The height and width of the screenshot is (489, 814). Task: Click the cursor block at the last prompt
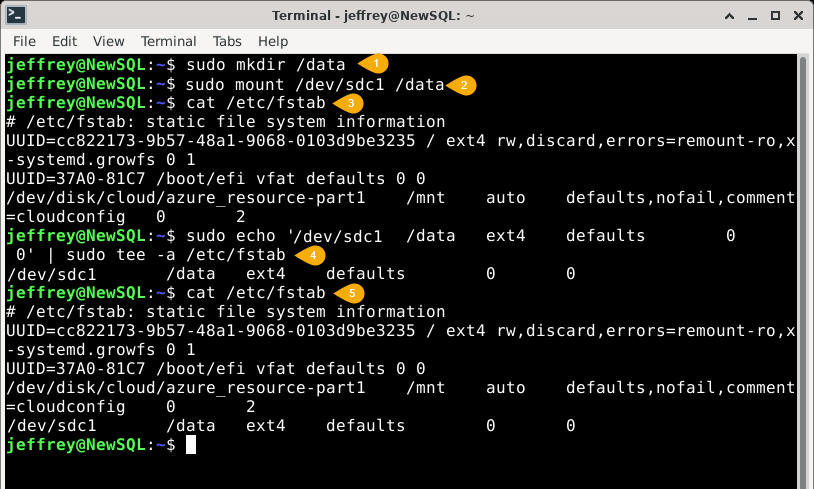[x=191, y=444]
